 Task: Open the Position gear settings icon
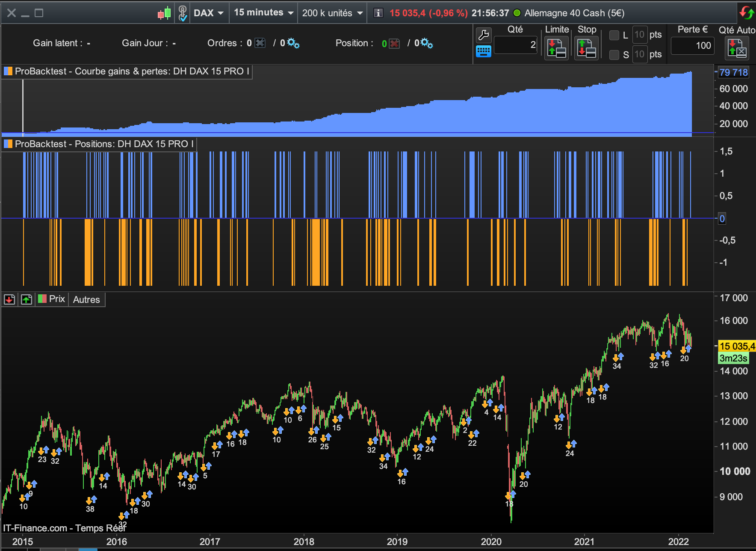click(427, 43)
